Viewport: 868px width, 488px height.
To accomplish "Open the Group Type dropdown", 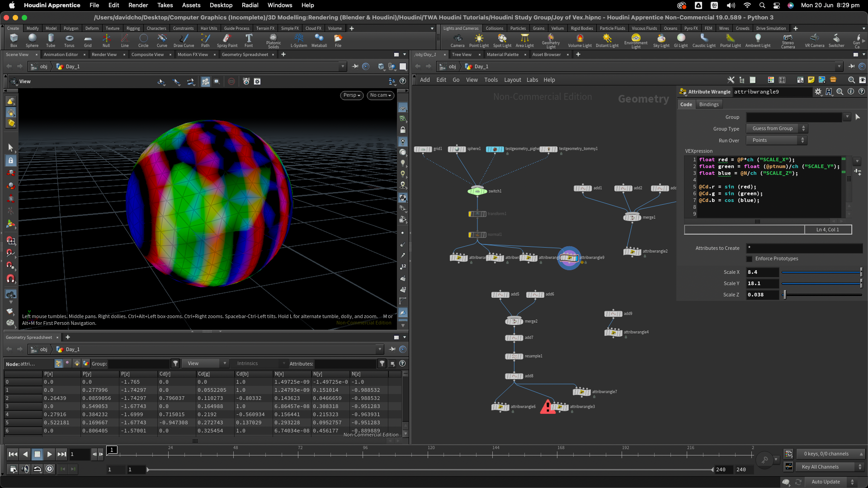I will click(x=776, y=129).
